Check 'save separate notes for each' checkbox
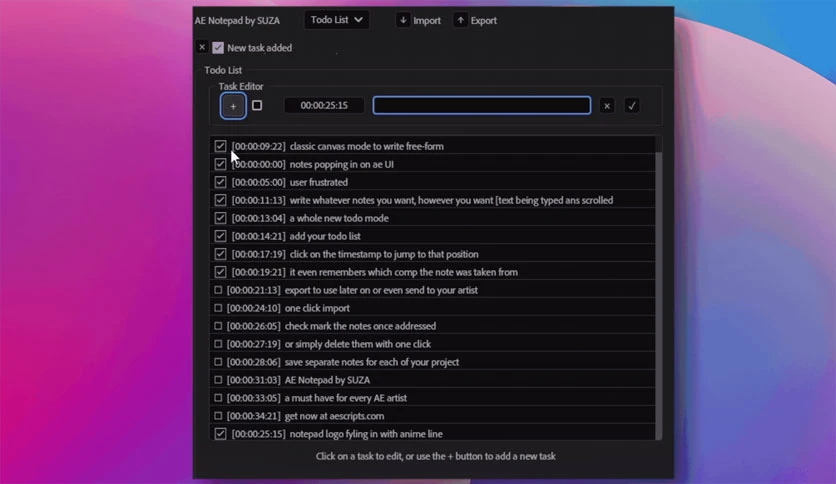 coord(218,361)
